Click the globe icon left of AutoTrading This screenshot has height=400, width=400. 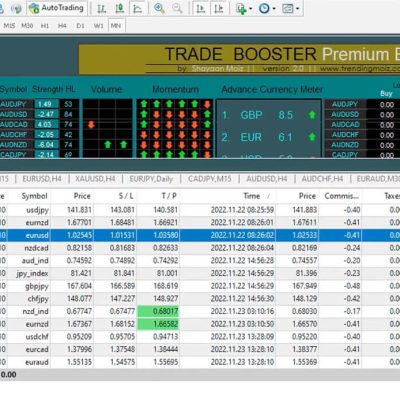click(16, 9)
